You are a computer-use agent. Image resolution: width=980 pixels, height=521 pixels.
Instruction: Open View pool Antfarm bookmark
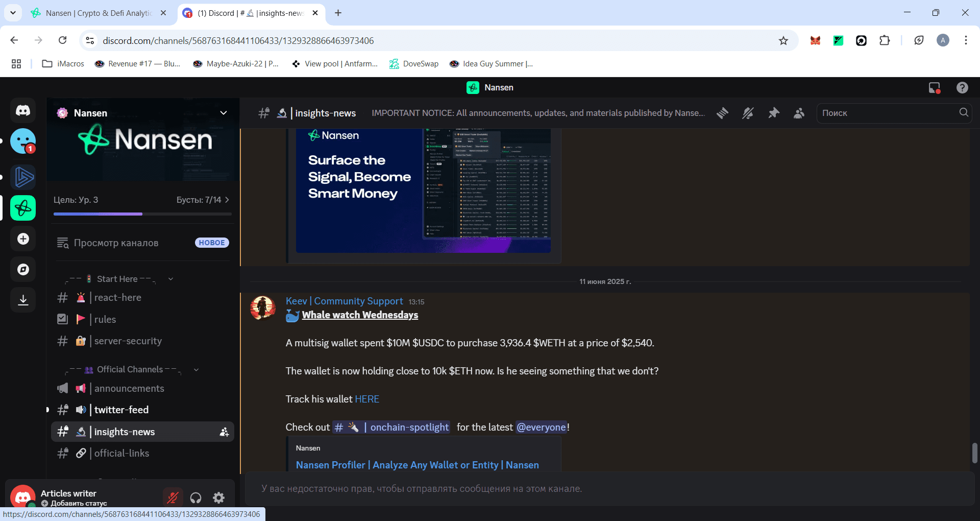(335, 64)
